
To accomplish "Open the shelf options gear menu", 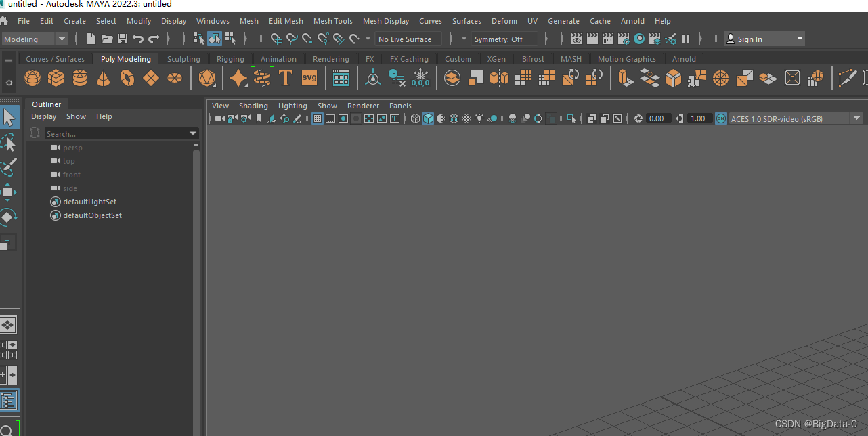I will 9,83.
